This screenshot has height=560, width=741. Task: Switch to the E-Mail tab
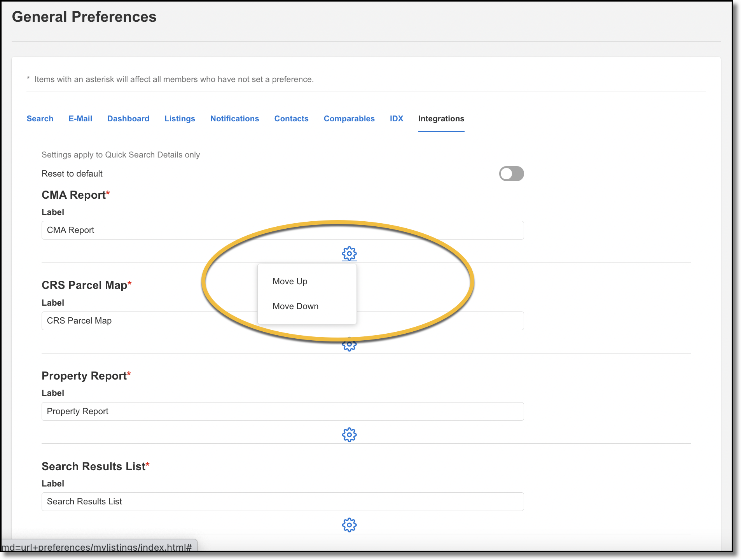tap(80, 119)
